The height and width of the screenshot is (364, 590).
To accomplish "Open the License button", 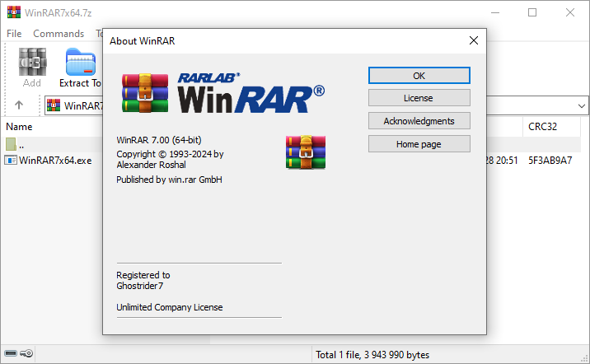I will [419, 98].
